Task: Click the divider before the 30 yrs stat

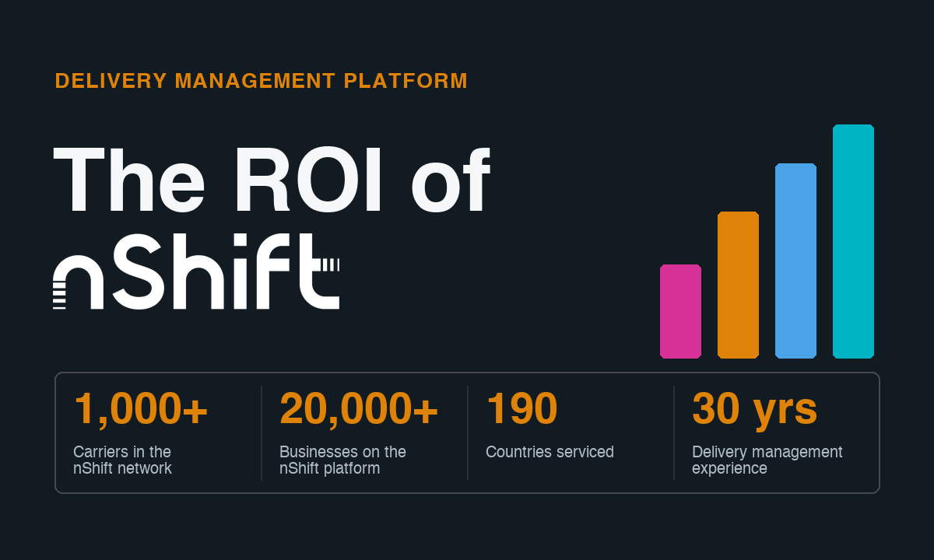Action: tap(674, 432)
